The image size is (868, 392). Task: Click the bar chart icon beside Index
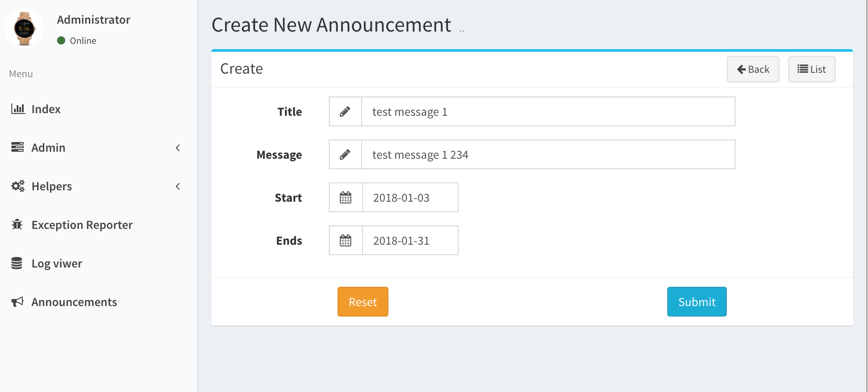click(x=18, y=109)
